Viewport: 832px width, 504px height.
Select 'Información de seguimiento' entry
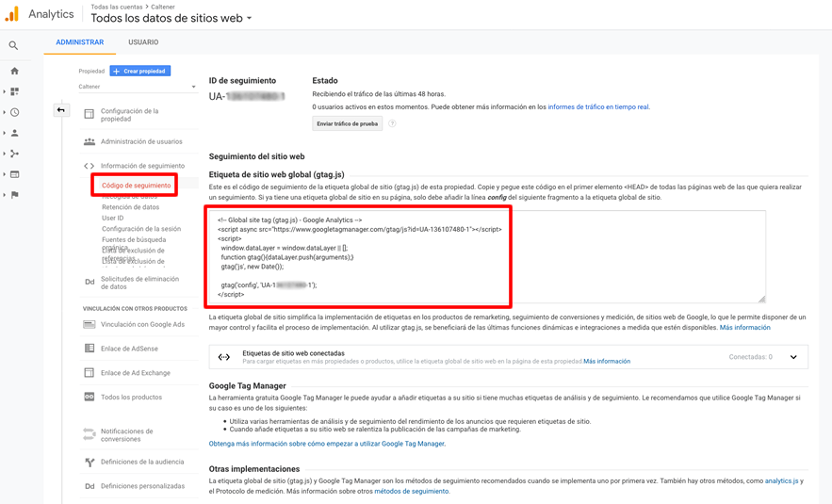pos(142,166)
